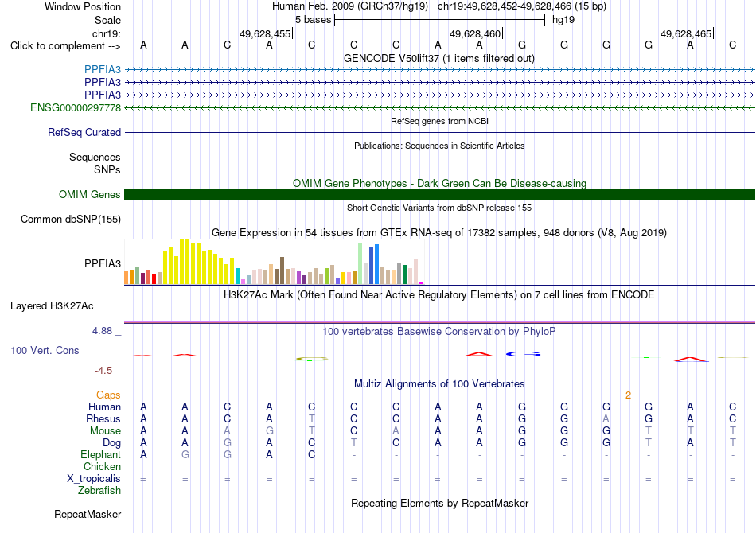Open the "Gene Expression in 54 tissues" GTEx title
Screen dimensions: 756x533
(439, 233)
